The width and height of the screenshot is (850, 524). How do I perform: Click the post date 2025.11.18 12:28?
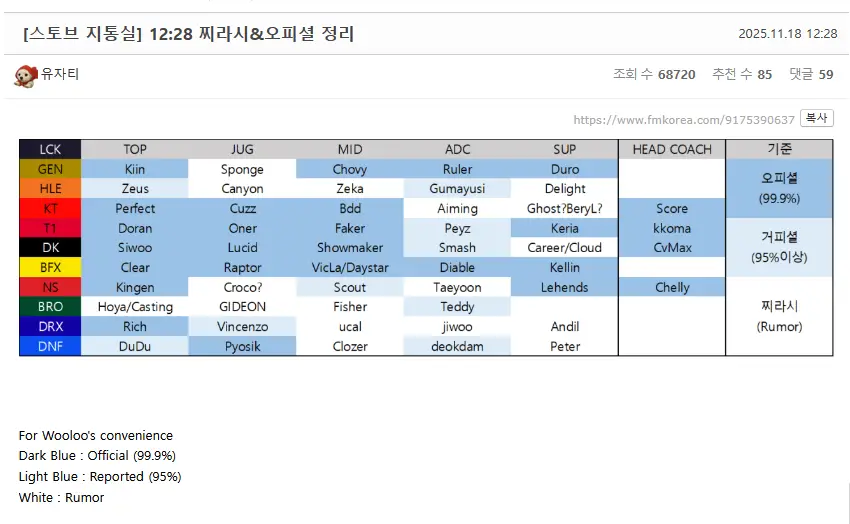tap(787, 34)
